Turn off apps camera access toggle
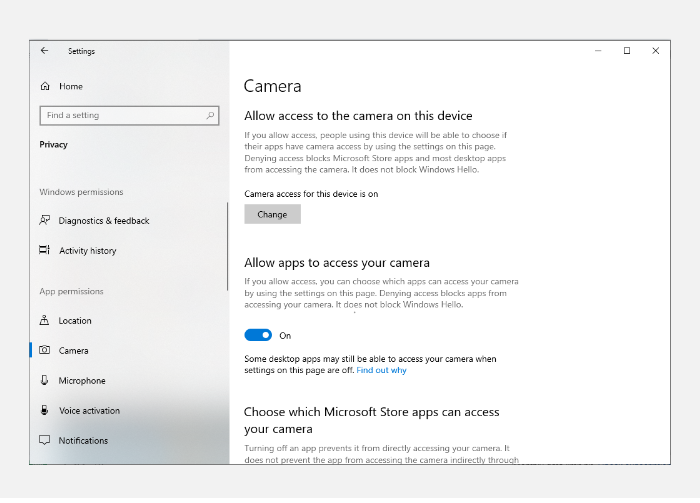700x503 pixels. pos(258,335)
